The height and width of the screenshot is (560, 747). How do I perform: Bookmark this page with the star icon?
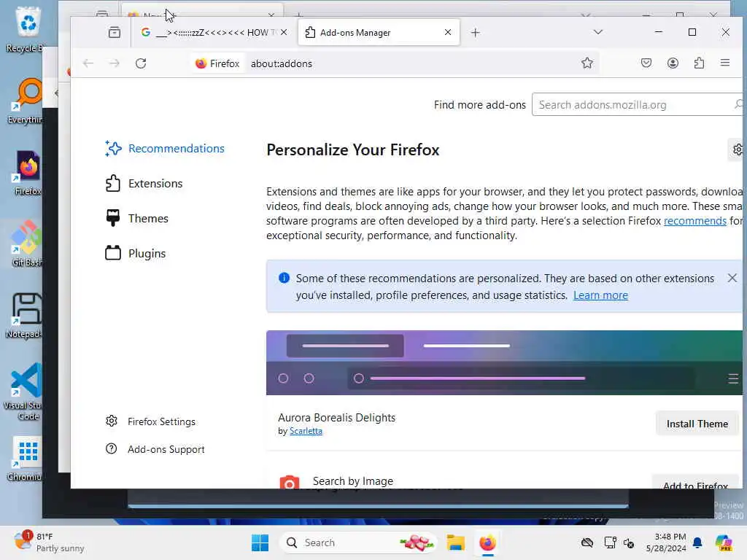[587, 63]
